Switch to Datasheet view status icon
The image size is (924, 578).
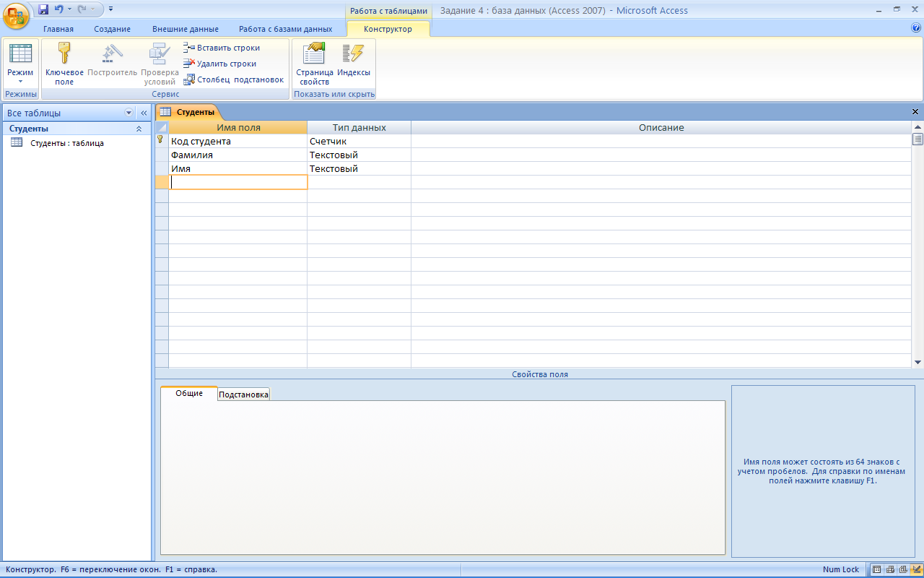(x=877, y=569)
